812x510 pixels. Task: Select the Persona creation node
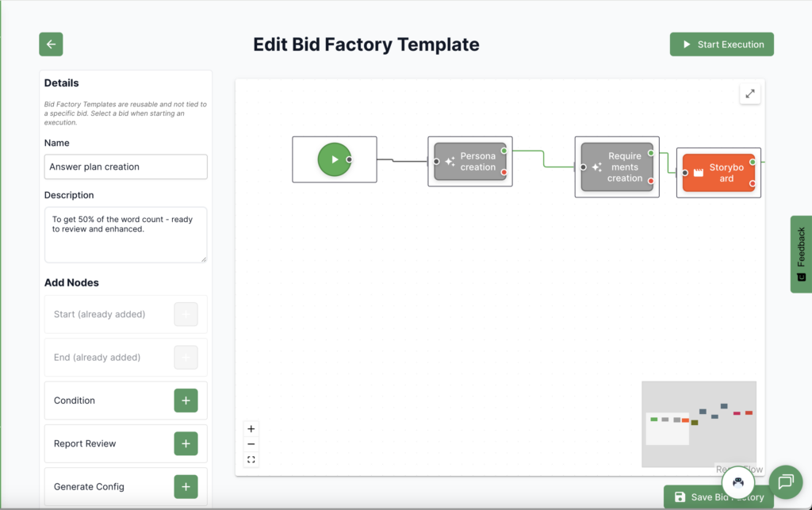(470, 162)
